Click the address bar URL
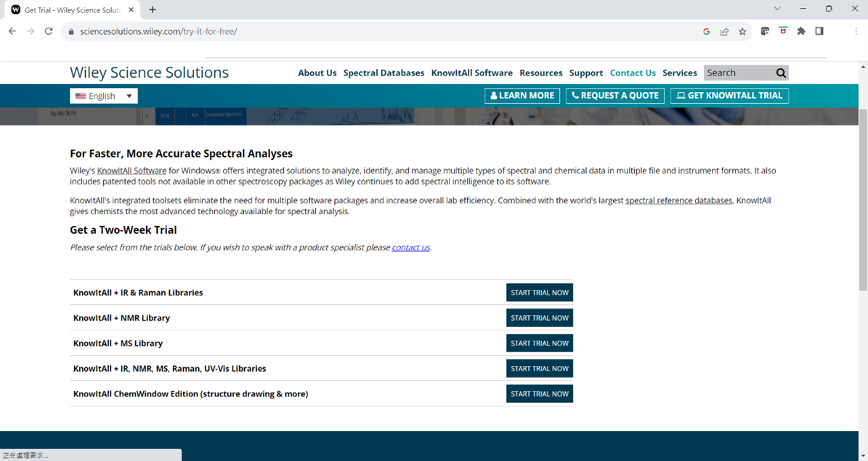 (x=158, y=31)
